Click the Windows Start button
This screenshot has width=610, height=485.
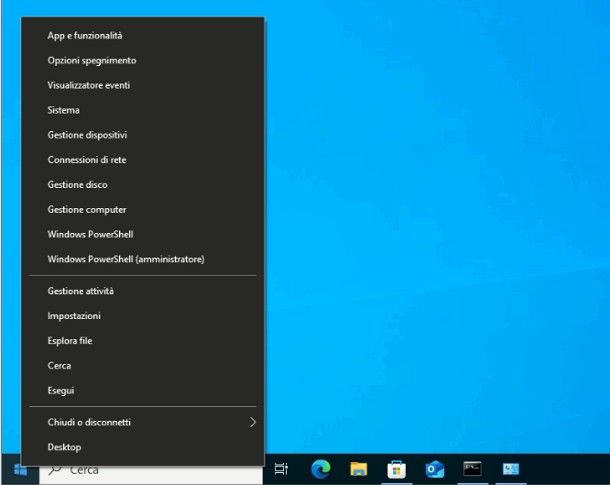coord(20,470)
